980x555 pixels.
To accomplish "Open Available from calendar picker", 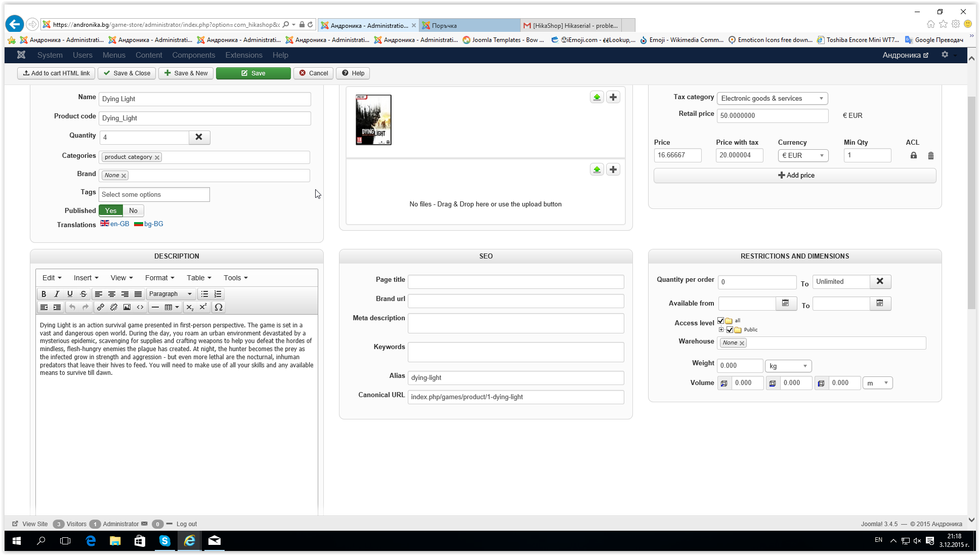I will click(786, 303).
